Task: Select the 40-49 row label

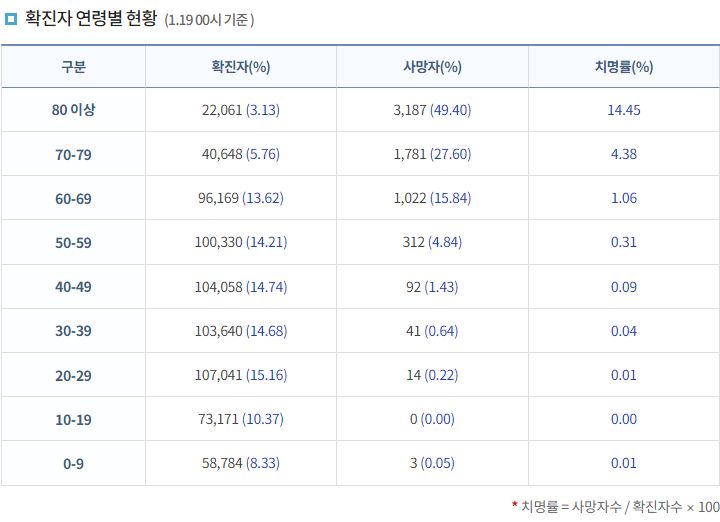Action: 73,287
